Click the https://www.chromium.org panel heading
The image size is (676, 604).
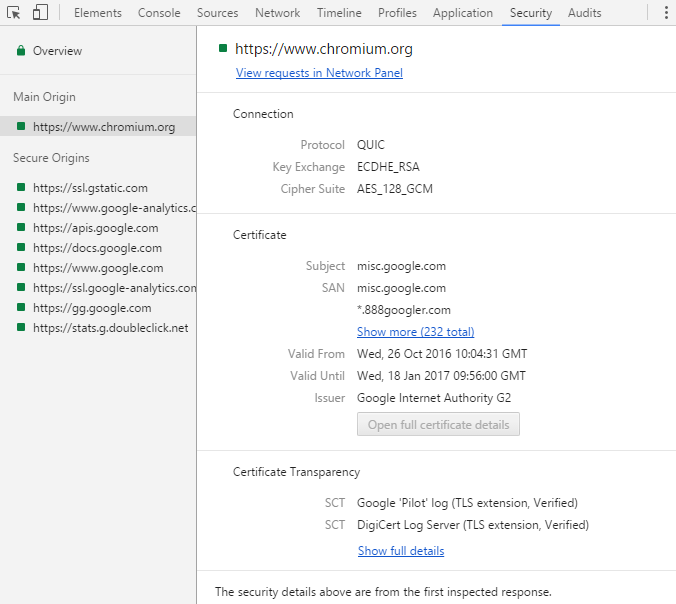[x=324, y=49]
